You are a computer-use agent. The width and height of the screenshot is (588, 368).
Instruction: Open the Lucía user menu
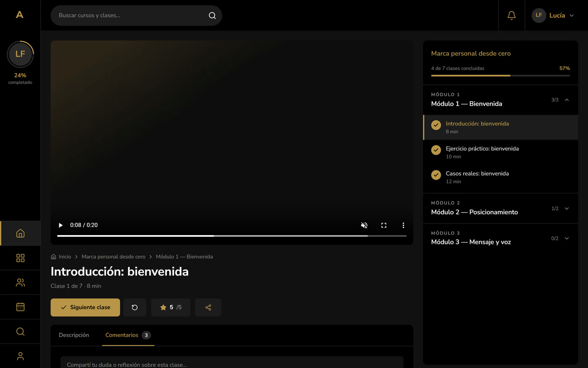pyautogui.click(x=553, y=16)
